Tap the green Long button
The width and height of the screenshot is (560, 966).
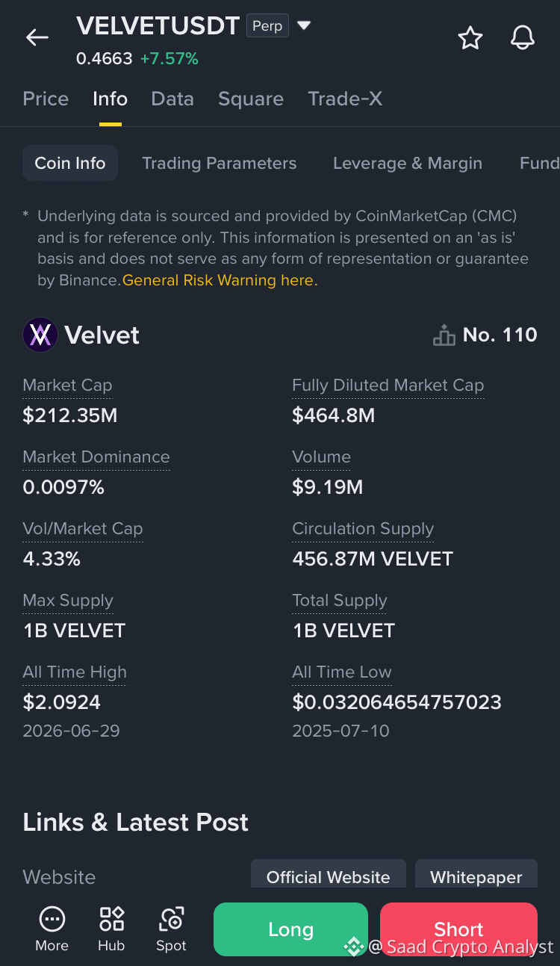coord(290,929)
